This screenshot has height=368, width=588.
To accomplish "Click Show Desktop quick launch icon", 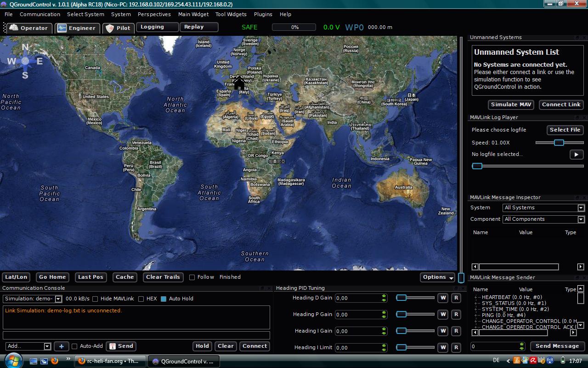I will tap(34, 361).
